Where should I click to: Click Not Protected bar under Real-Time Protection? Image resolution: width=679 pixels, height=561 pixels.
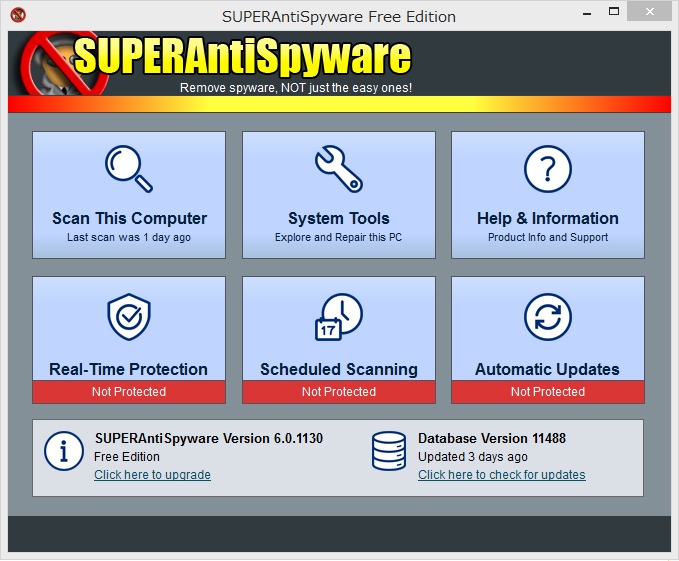(129, 392)
